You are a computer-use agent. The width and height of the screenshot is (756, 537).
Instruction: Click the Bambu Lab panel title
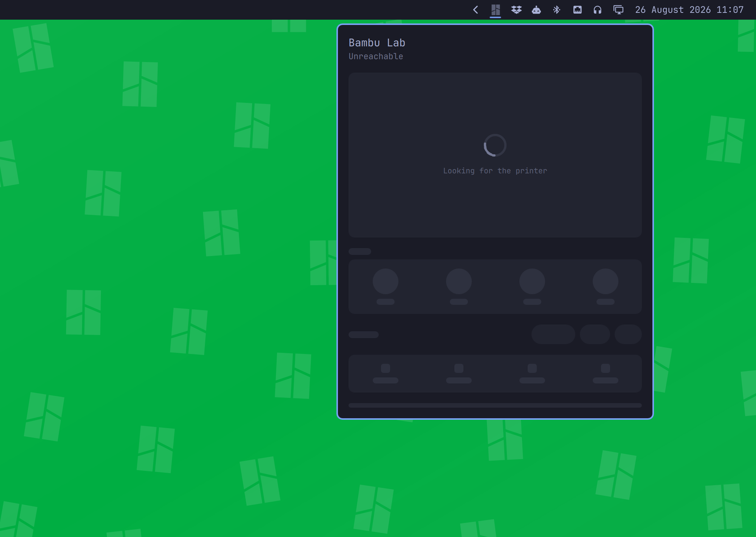point(377,43)
